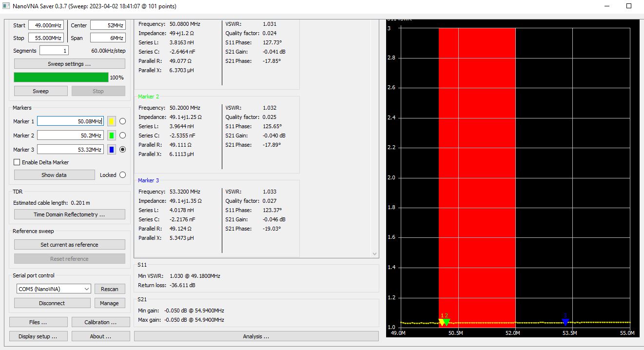Click the Analysis button
Image resolution: width=644 pixels, height=350 pixels.
point(256,336)
